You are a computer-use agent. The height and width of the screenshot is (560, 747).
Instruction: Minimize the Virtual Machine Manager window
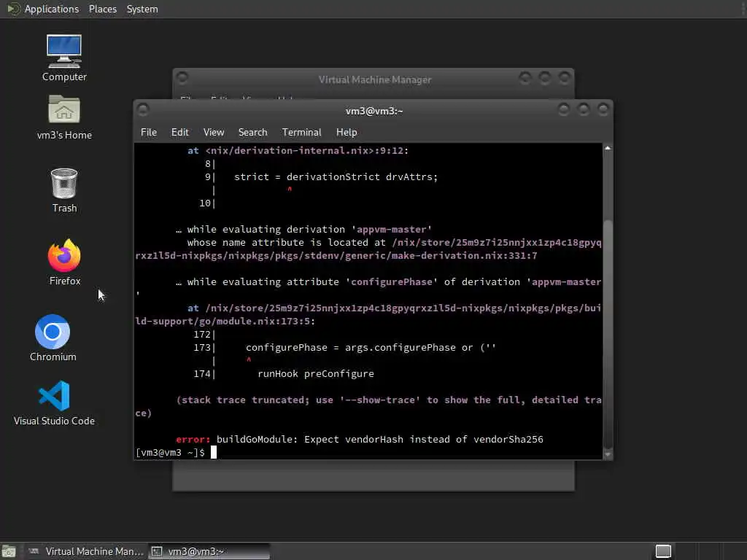(525, 77)
